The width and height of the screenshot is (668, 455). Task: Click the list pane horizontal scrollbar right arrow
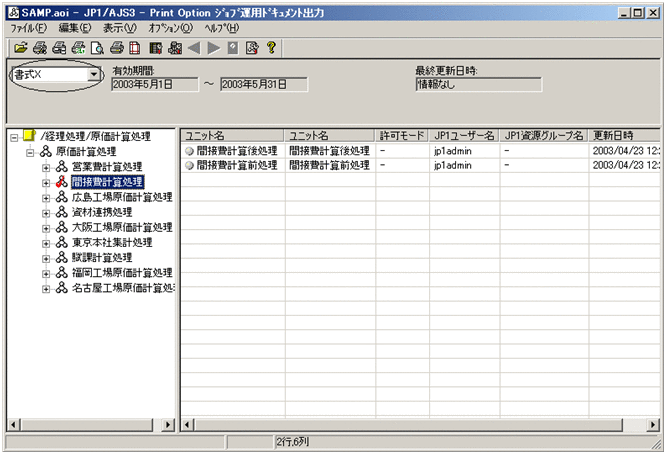(653, 425)
